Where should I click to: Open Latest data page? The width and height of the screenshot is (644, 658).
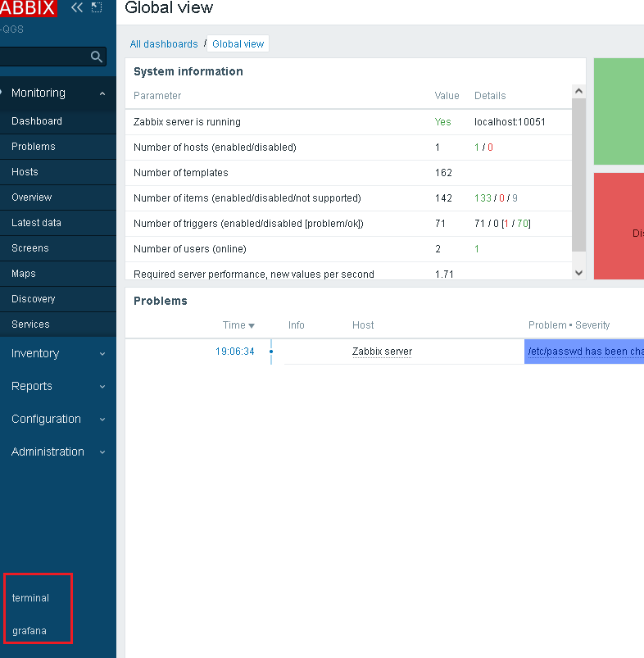[58, 223]
